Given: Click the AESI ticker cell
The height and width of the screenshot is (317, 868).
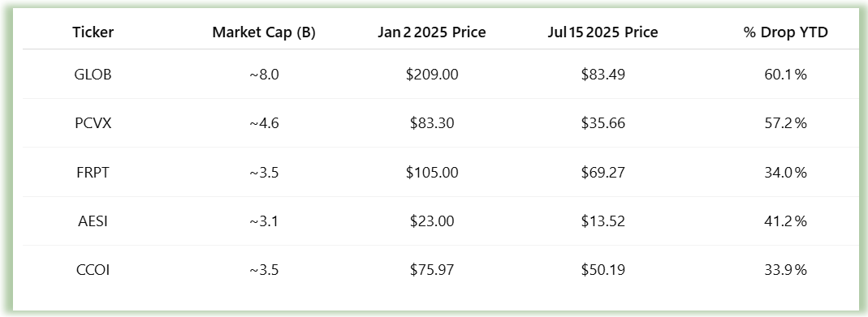Looking at the screenshot, I should pos(93,221).
